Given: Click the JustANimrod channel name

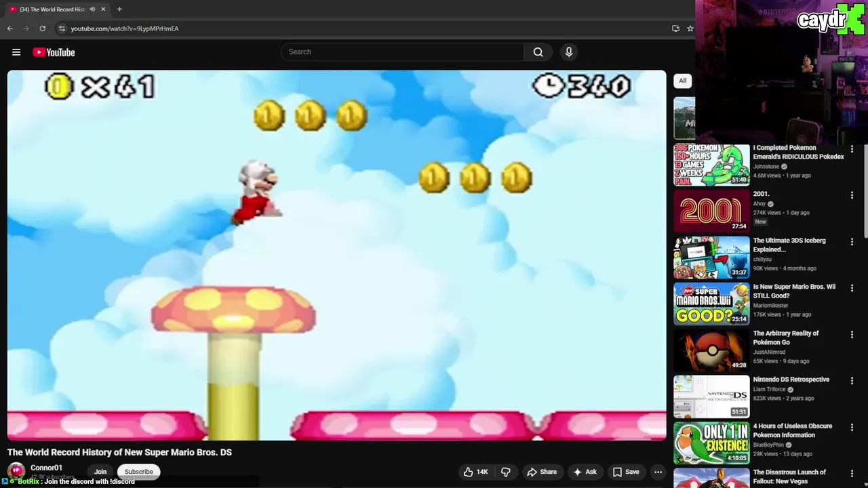Looking at the screenshot, I should tap(770, 352).
